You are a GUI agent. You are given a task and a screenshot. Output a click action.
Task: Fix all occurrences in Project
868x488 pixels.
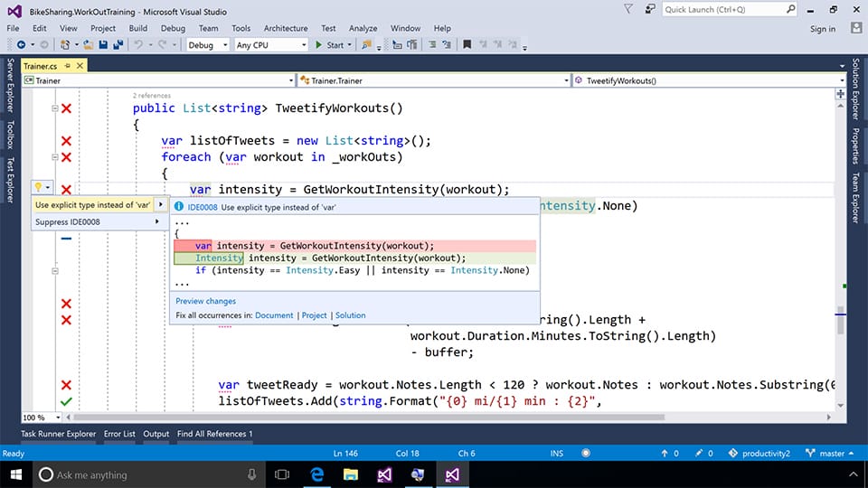coord(314,314)
